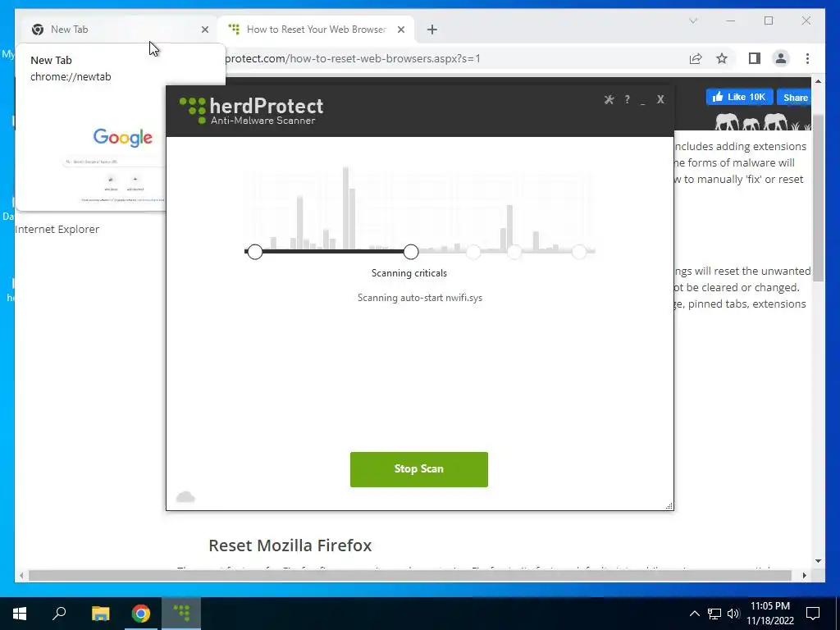Click the page vertical scrollbar thumb
The width and height of the screenshot is (840, 630).
tap(818, 197)
